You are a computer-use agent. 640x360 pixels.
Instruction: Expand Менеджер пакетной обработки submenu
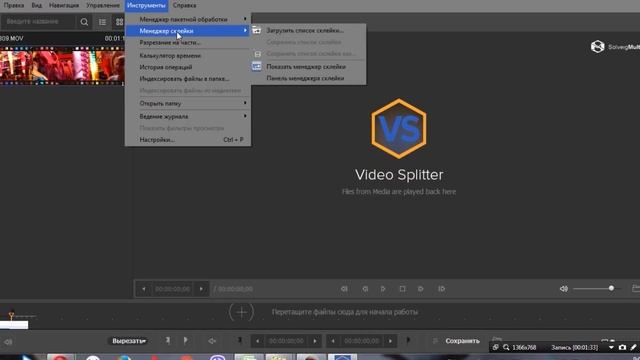188,19
